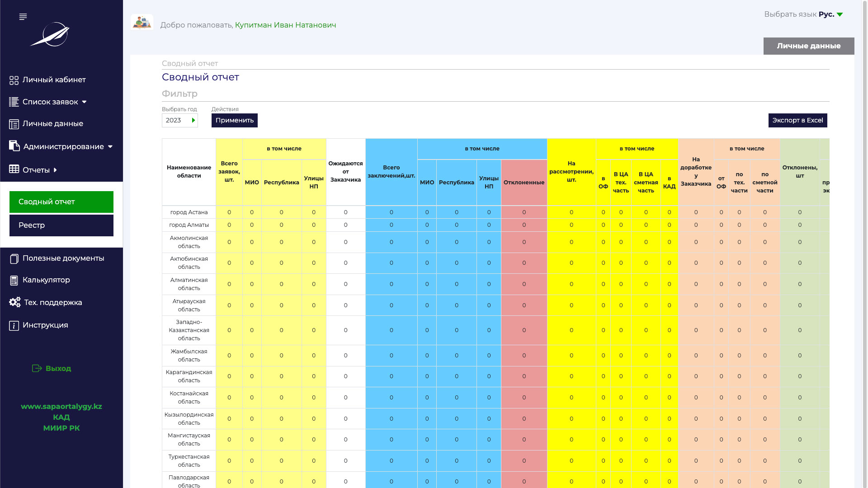Click the Инструкция info icon
Screen dimensions: 868x488
(14, 326)
